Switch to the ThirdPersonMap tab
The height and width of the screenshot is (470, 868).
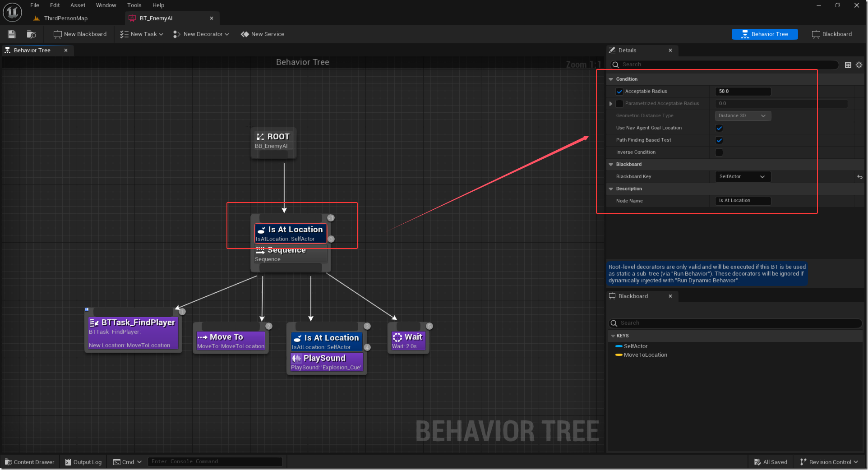pyautogui.click(x=66, y=18)
